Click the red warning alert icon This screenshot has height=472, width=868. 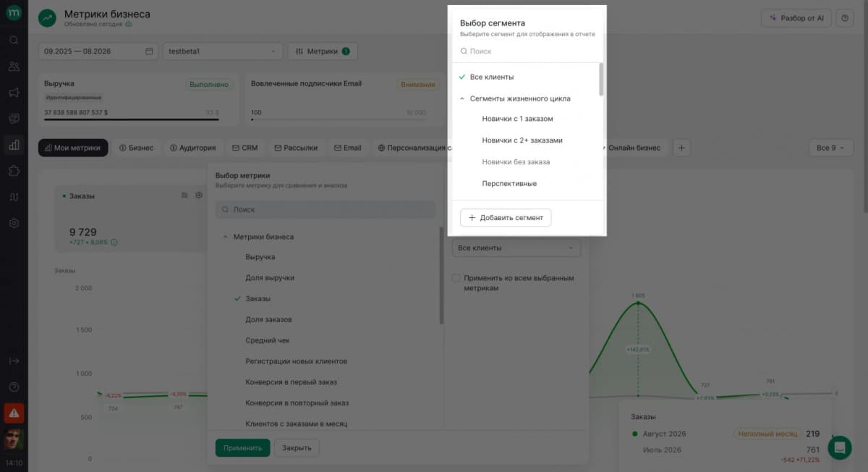point(14,413)
